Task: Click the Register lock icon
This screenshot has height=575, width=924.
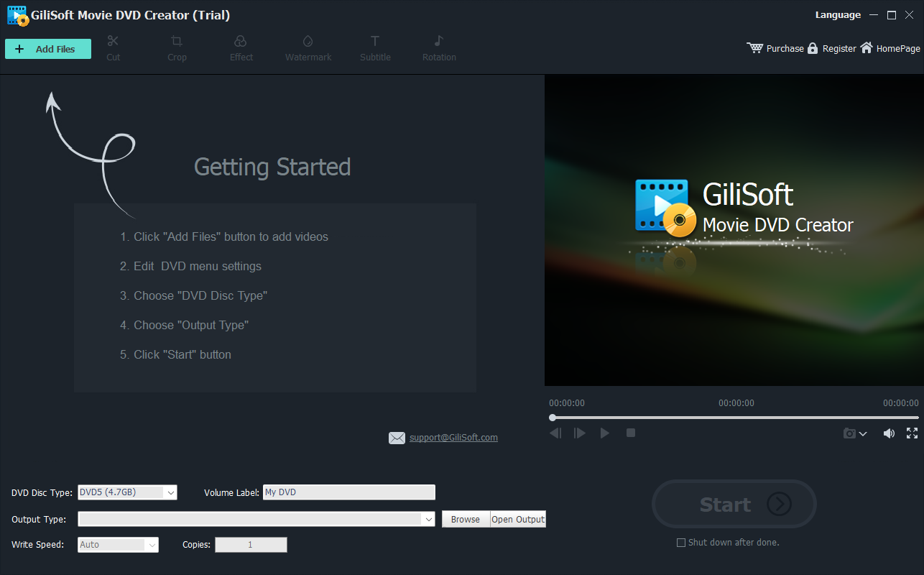Action: 813,48
